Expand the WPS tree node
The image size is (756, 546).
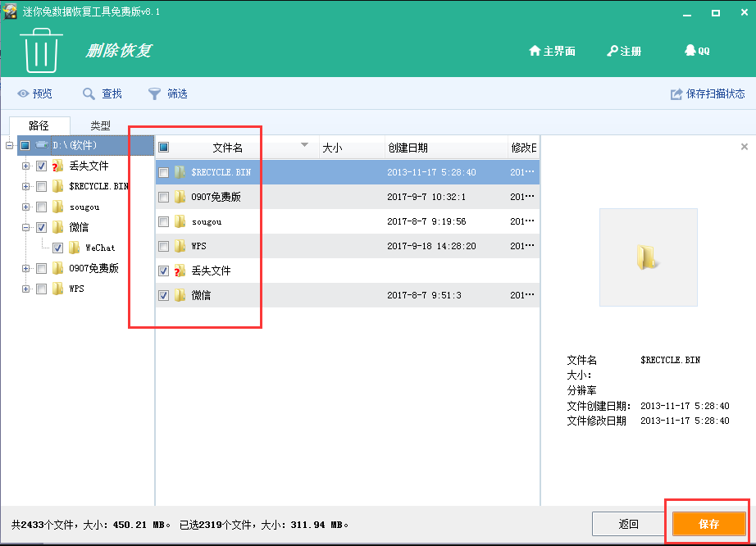(x=25, y=289)
